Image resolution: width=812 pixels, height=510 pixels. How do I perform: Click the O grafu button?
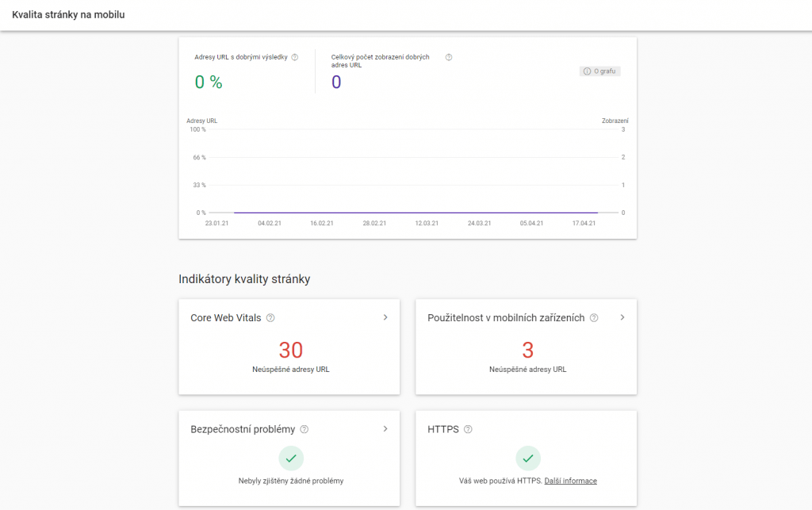(600, 71)
